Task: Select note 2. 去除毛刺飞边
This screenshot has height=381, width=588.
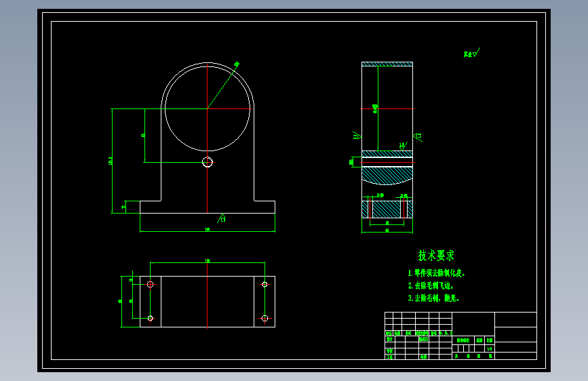Action: tap(431, 286)
